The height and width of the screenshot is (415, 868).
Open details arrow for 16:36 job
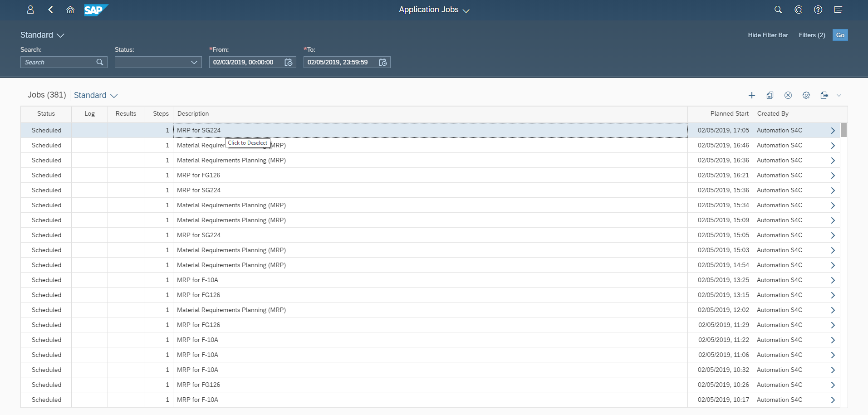pyautogui.click(x=833, y=161)
